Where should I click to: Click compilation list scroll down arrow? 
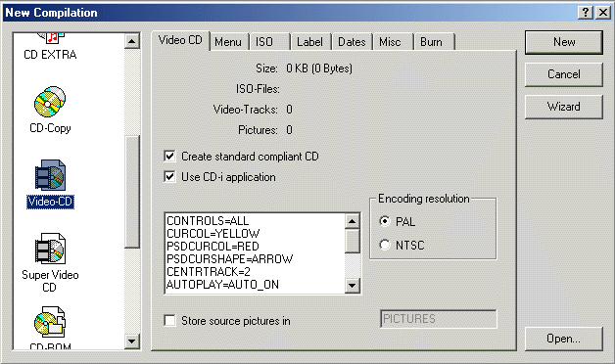[132, 341]
